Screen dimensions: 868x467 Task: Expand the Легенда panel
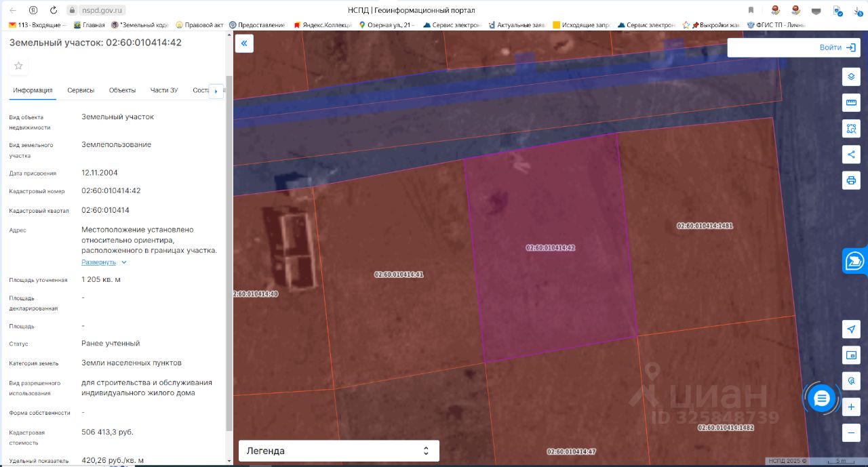(338, 451)
